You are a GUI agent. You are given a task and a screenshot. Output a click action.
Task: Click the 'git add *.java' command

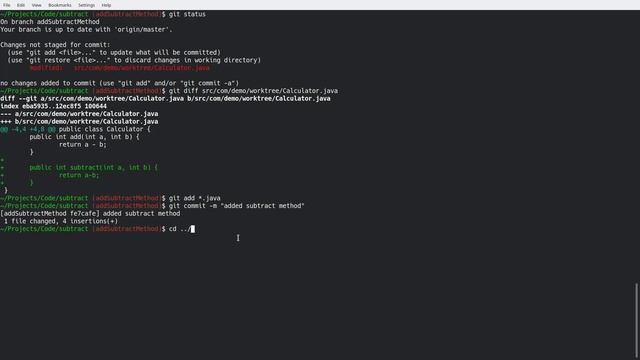pyautogui.click(x=195, y=198)
